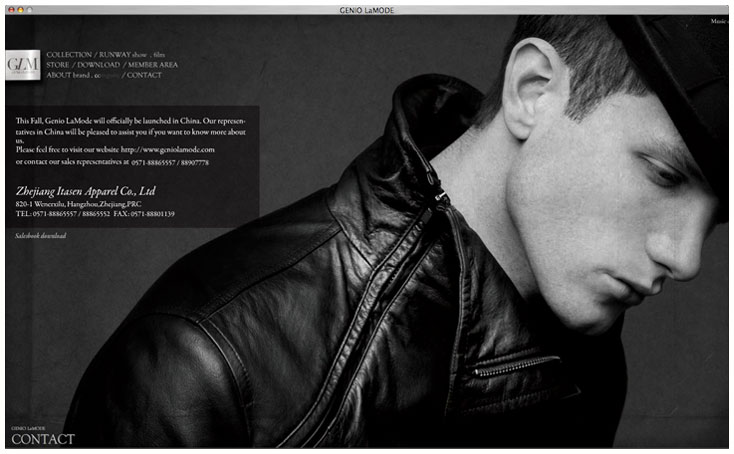Click the Salesbook download link

(x=40, y=236)
